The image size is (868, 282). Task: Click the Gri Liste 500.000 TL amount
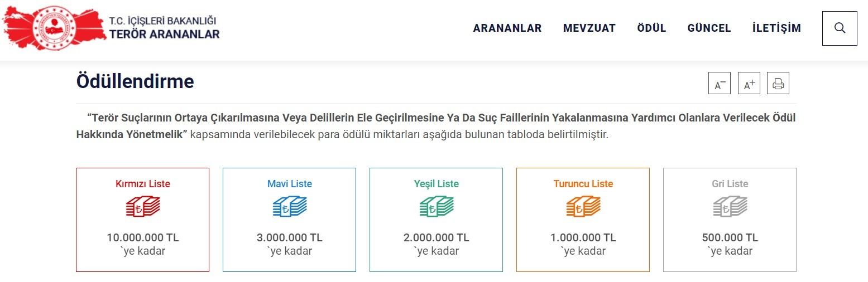(x=730, y=238)
